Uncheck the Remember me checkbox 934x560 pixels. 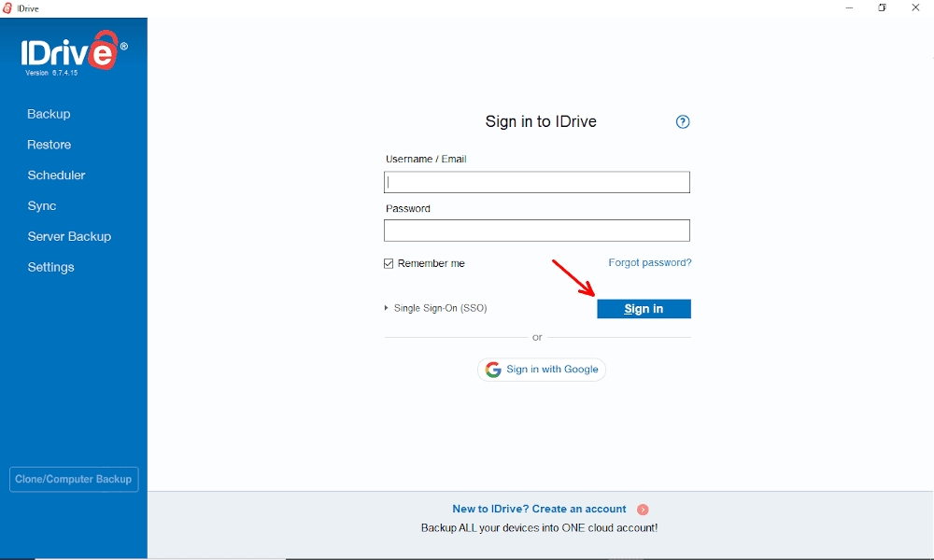coord(389,263)
